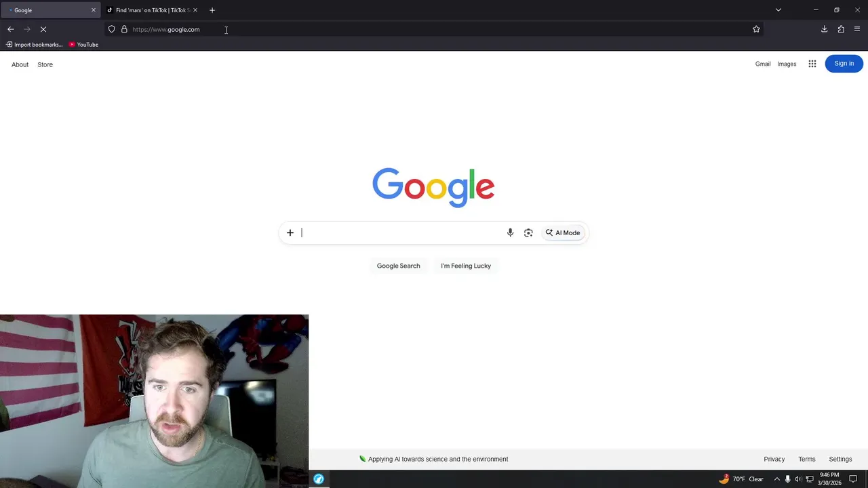Open the network icon in tray
The image size is (868, 488).
point(809,479)
